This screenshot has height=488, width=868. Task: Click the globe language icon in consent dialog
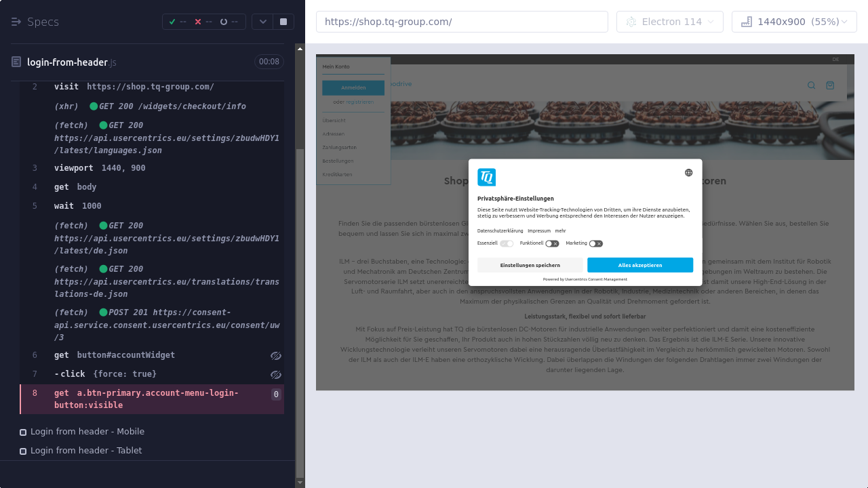pos(688,173)
